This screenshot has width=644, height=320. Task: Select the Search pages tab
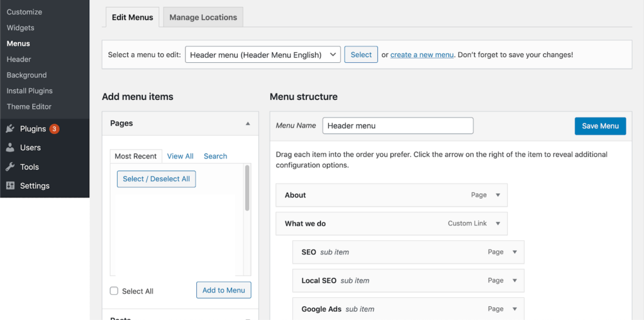click(x=215, y=156)
